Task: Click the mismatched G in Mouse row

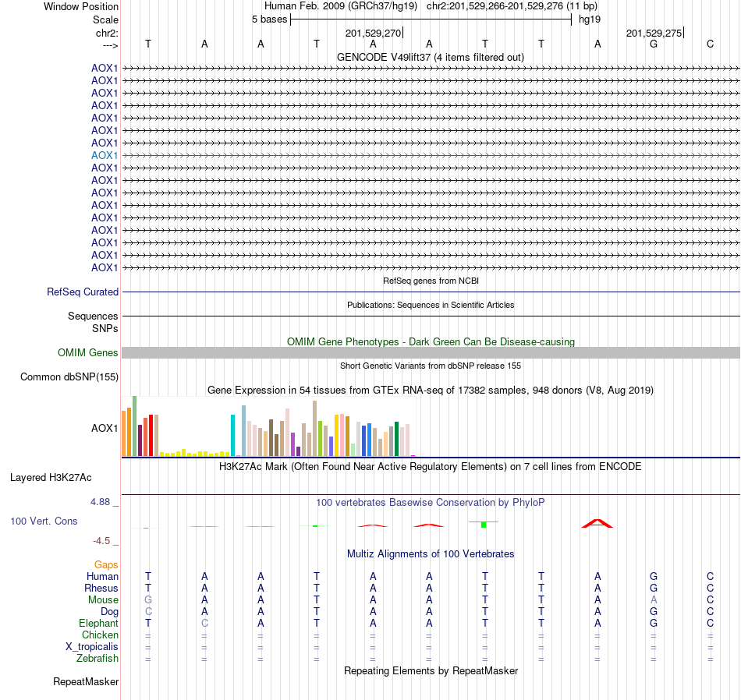Action: 148,600
